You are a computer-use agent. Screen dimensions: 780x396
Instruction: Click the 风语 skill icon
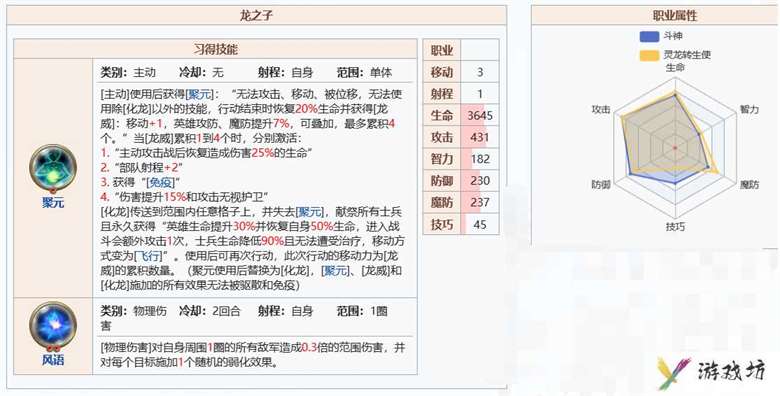pos(53,325)
